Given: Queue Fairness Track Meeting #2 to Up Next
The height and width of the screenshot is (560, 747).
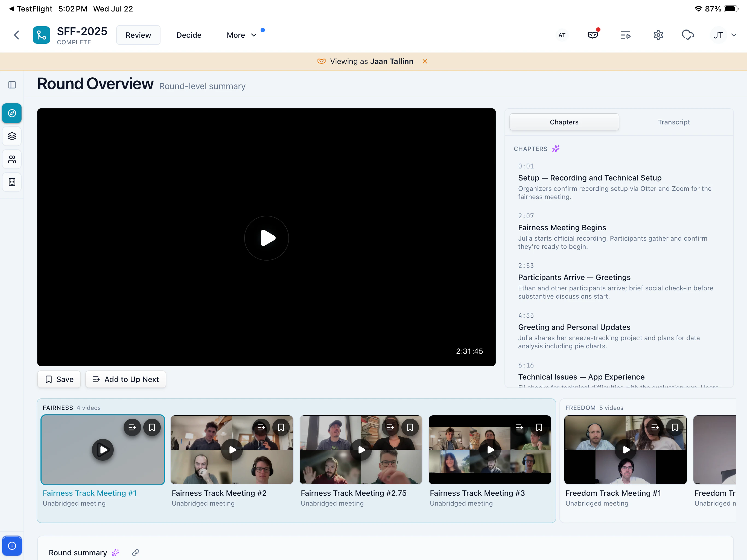Looking at the screenshot, I should (261, 427).
